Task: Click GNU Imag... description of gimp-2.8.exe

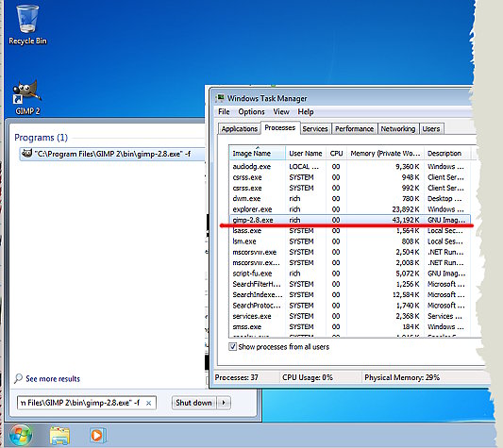Action: (x=446, y=220)
